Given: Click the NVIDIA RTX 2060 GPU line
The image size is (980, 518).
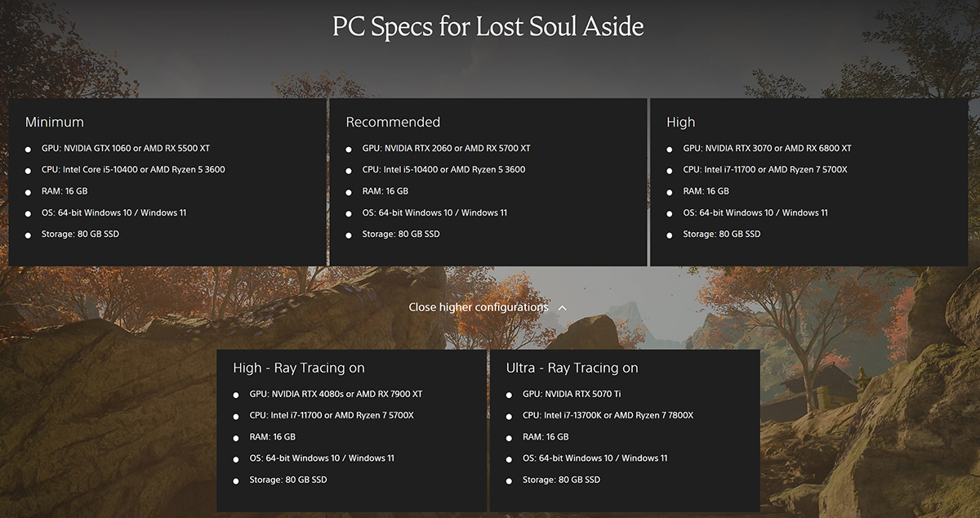Looking at the screenshot, I should [446, 149].
